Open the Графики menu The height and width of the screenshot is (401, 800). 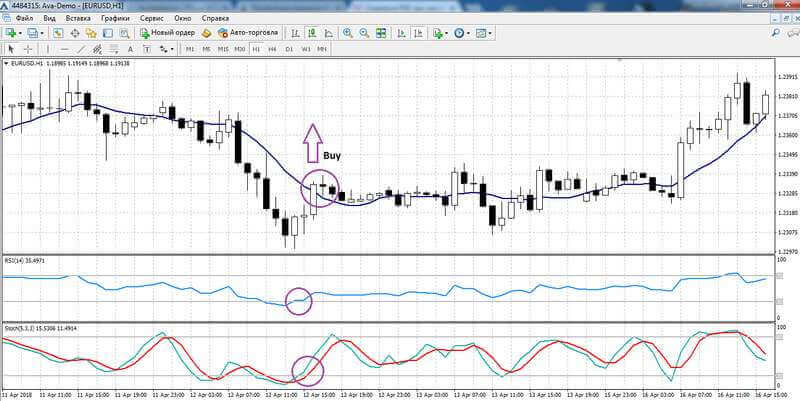pos(115,18)
